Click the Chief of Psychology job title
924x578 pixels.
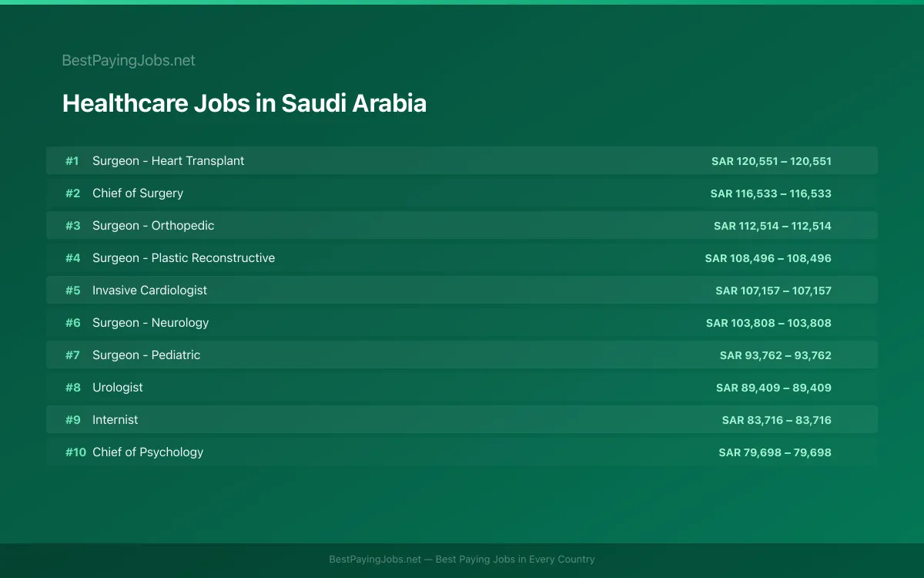(x=148, y=452)
